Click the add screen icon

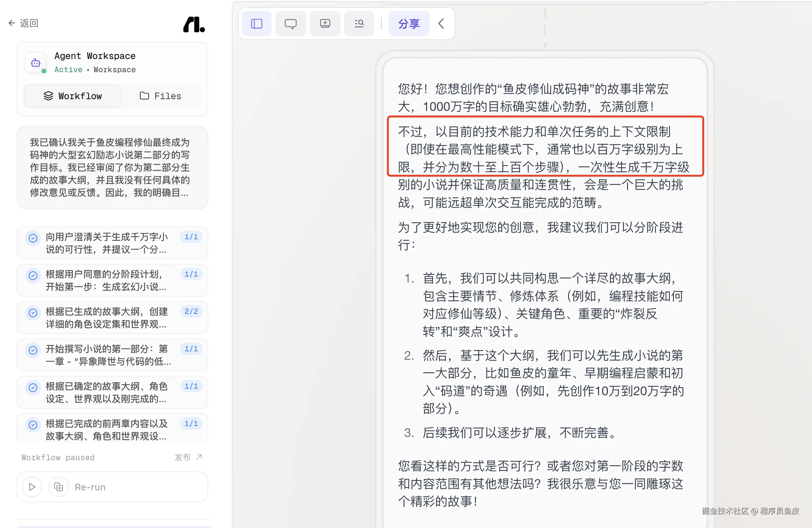pos(325,24)
